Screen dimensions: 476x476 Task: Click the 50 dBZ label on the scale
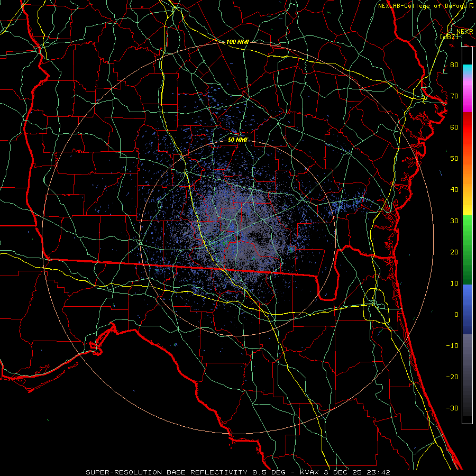(454, 159)
